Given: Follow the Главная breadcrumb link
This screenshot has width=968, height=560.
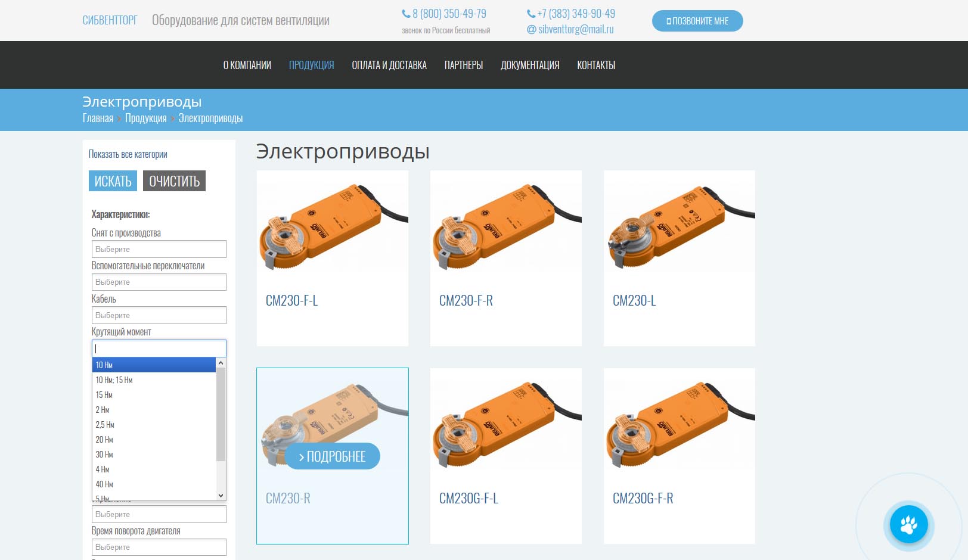Looking at the screenshot, I should [x=98, y=118].
